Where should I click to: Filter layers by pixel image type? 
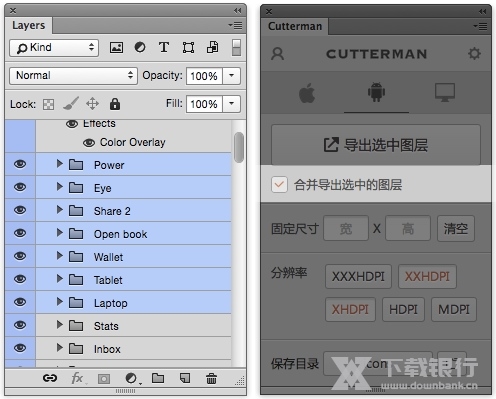tap(116, 47)
